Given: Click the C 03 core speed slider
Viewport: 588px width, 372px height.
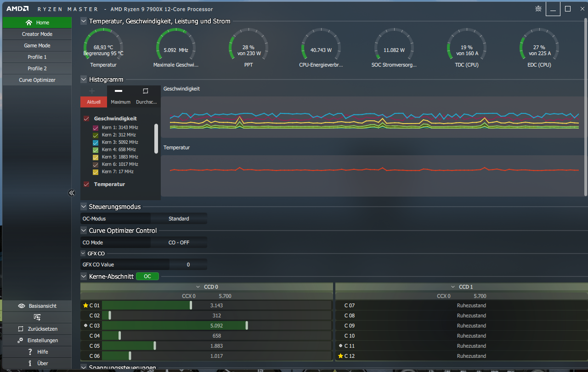Looking at the screenshot, I should pos(247,326).
